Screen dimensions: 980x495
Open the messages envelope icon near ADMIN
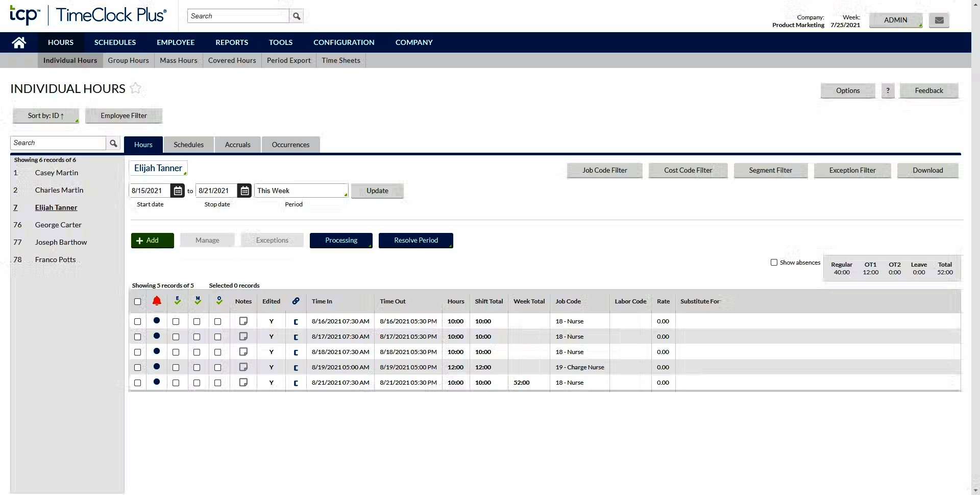coord(939,20)
